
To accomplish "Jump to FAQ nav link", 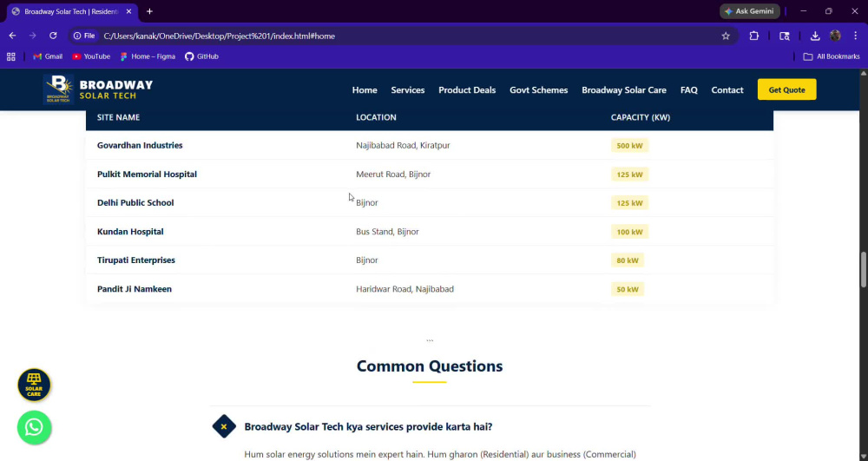I will coord(688,89).
